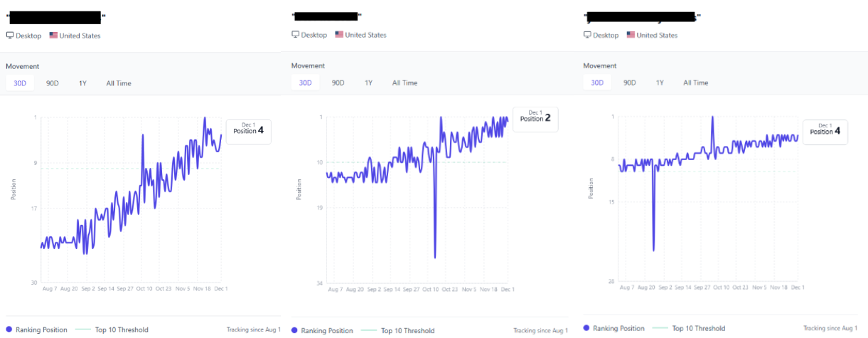Click the Desktop monitor icon in middle panel

pos(296,35)
